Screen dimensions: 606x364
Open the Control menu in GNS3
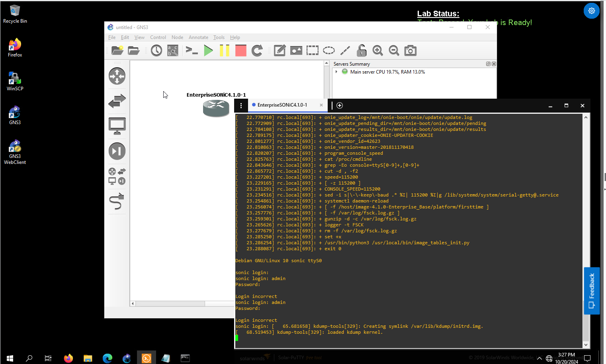coord(158,37)
